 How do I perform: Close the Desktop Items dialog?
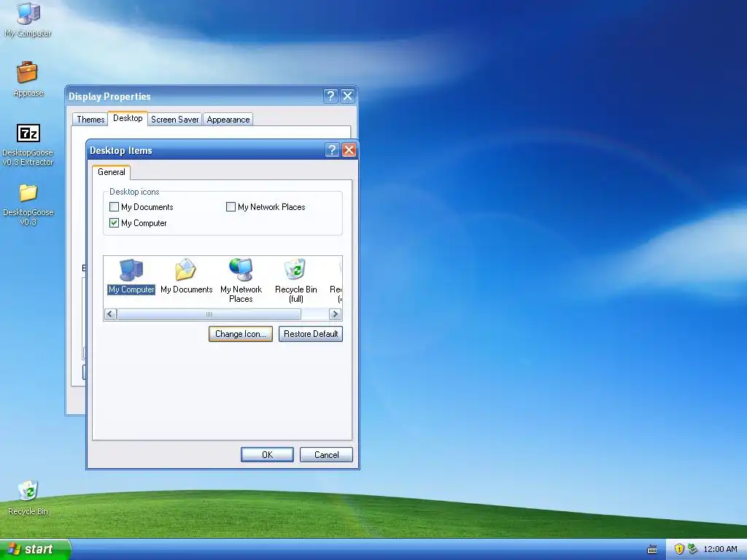(349, 150)
